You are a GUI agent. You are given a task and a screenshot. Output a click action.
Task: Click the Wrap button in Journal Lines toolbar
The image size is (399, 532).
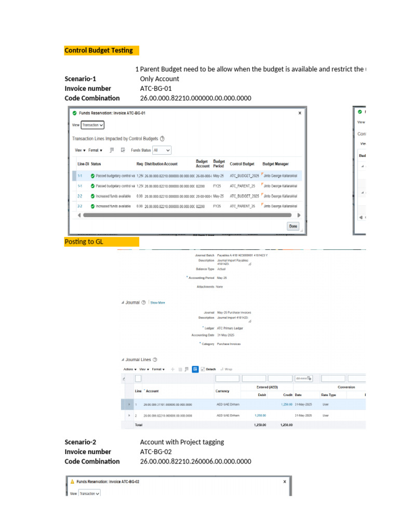227,369
